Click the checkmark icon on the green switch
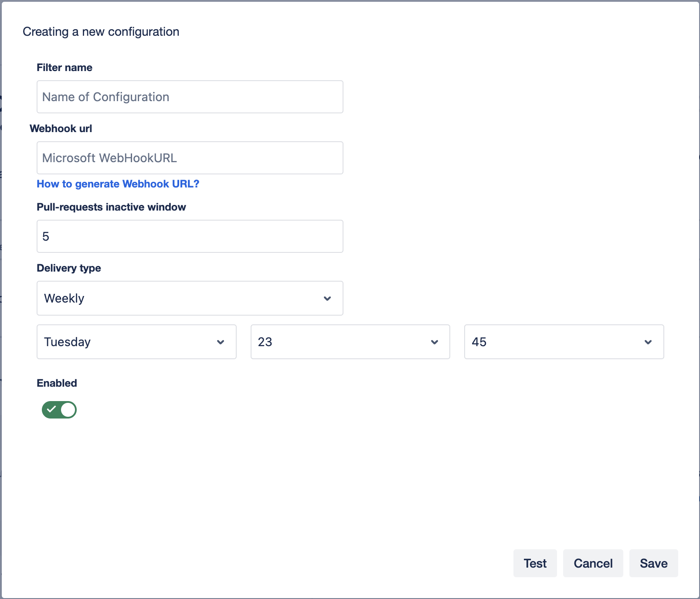Viewport: 700px width, 599px height. pos(51,409)
